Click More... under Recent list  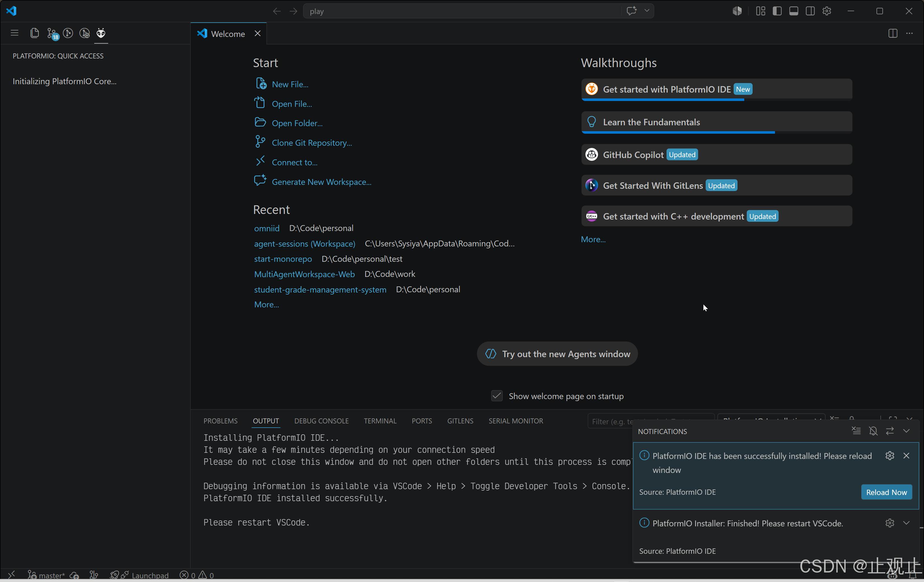tap(266, 305)
